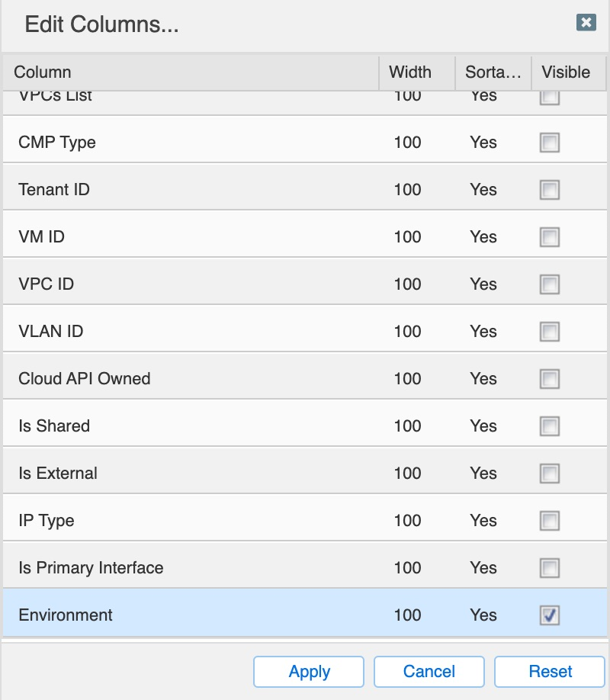Show the Is Shared column
The width and height of the screenshot is (610, 700).
click(x=550, y=426)
